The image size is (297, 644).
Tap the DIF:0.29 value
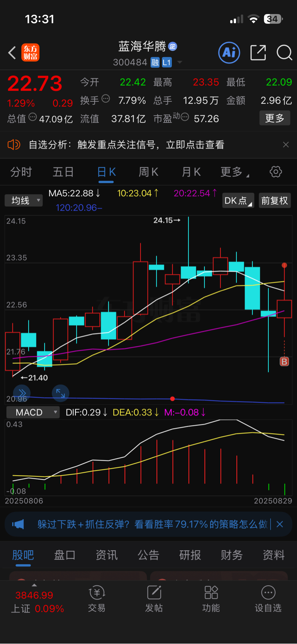coord(87,412)
